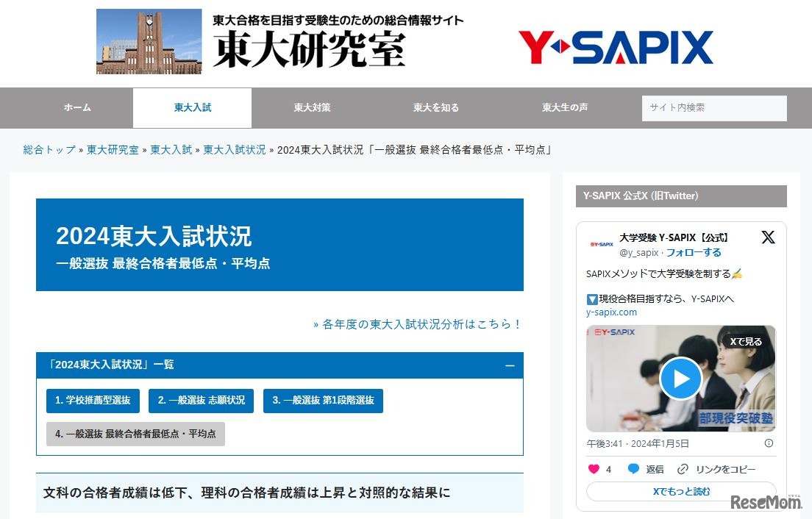Collapse the 「2024東大入試状況」一覧 panel with the minus icon
The width and height of the screenshot is (812, 519).
coord(510,365)
